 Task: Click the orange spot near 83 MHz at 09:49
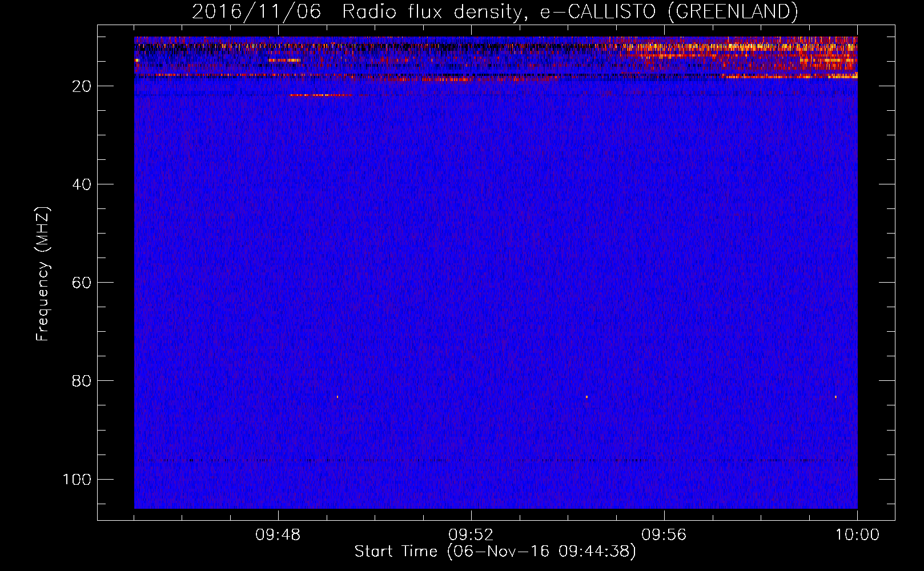click(x=338, y=396)
